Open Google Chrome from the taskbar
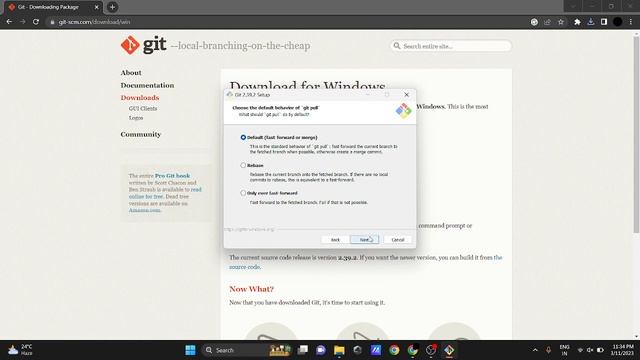The width and height of the screenshot is (640, 360). pyautogui.click(x=394, y=350)
